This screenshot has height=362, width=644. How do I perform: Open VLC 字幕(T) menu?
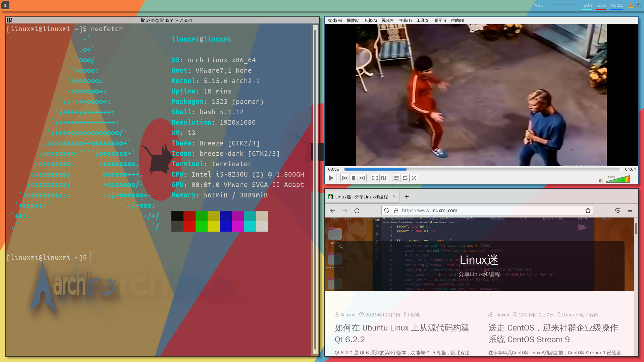pyautogui.click(x=405, y=20)
